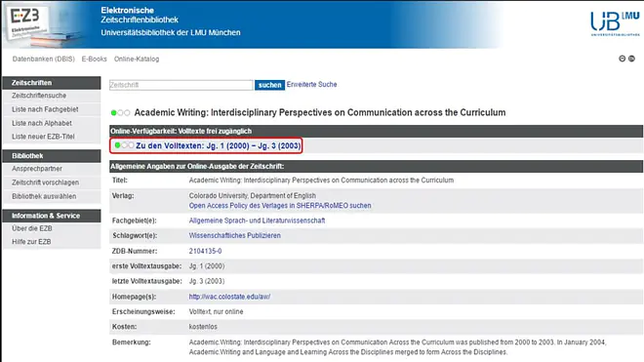Viewport: 644px width, 362px height.
Task: Click the UB LMU library logo
Action: (615, 23)
